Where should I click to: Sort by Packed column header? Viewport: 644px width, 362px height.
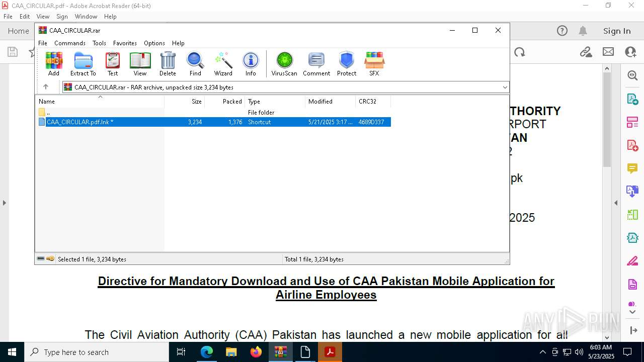point(224,101)
